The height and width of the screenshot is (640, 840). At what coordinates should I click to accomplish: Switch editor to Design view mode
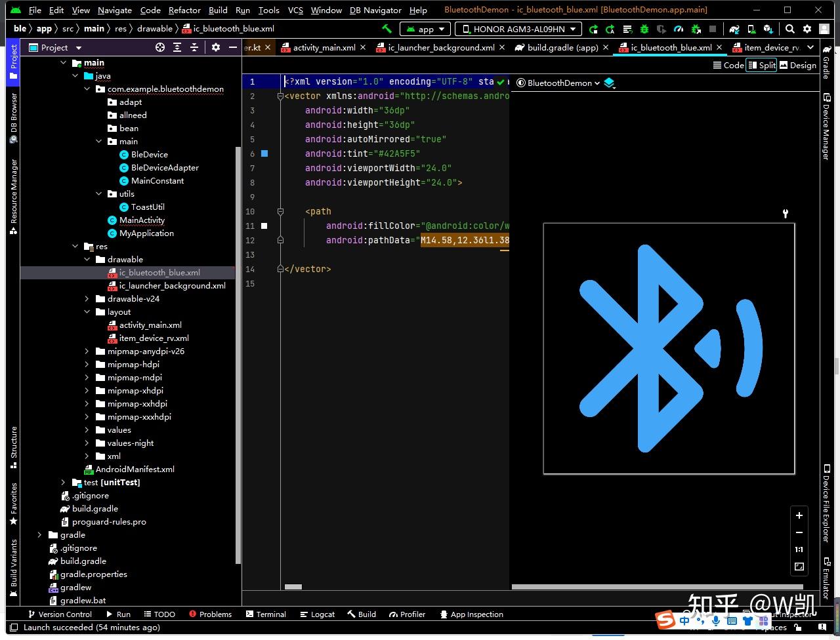point(797,65)
